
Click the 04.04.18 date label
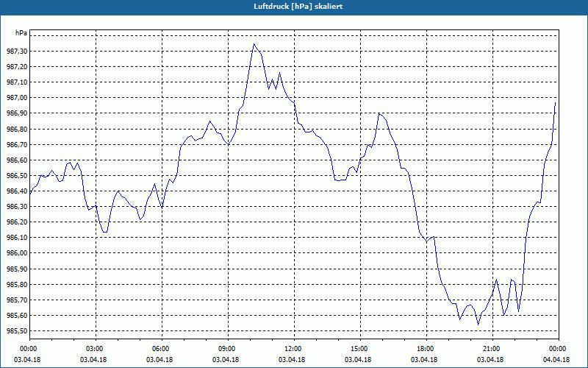[556, 360]
